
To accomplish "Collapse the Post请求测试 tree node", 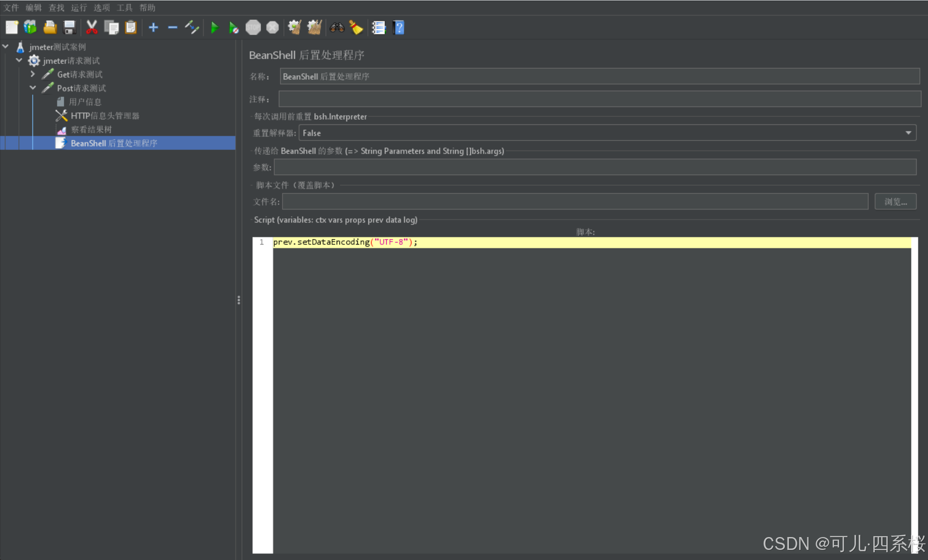I will [33, 88].
